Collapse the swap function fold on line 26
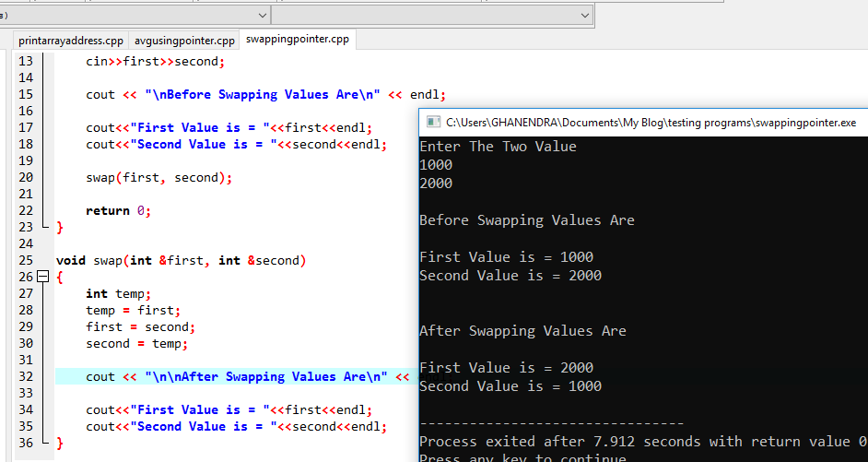The width and height of the screenshot is (868, 462). click(42, 277)
